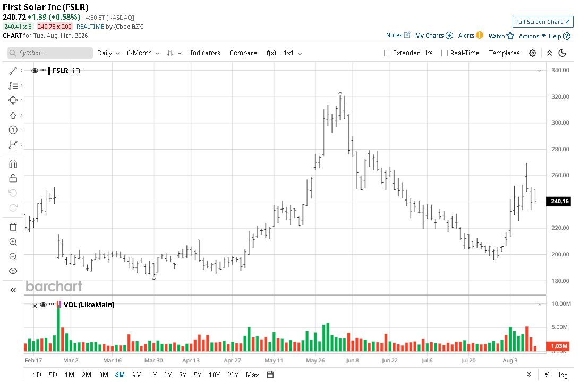The width and height of the screenshot is (588, 391).
Task: Select the 6M range
Action: click(120, 375)
